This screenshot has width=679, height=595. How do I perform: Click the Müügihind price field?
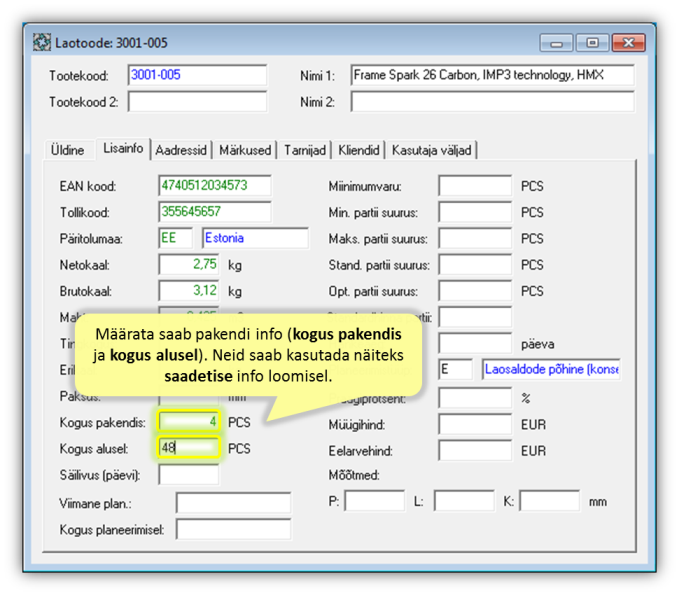click(x=475, y=424)
